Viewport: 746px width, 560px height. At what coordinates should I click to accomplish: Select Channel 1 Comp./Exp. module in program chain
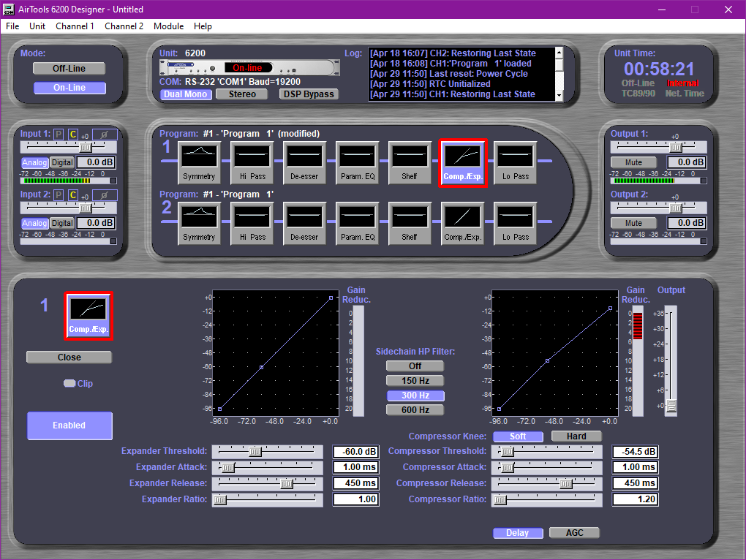point(463,163)
